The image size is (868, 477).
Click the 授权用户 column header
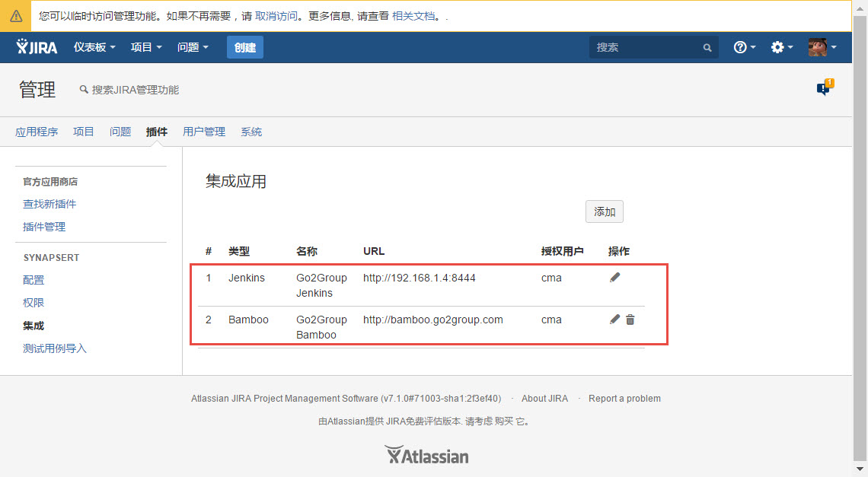point(563,251)
